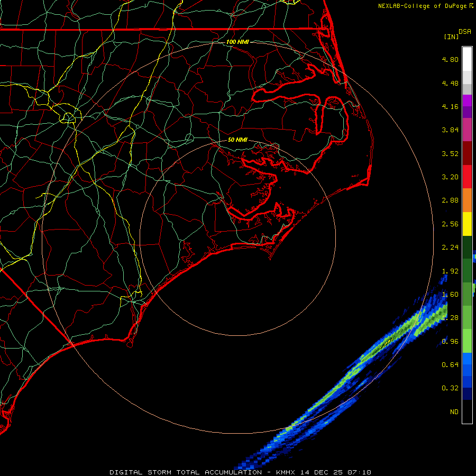Screen dimensions: 476x476
Task: Click the DSA product label above the legend
Action: tap(465, 32)
